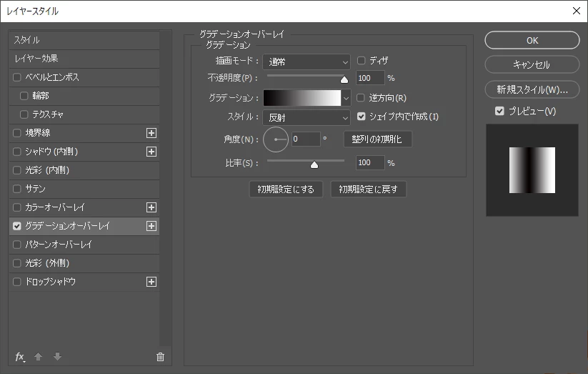Move effect down with the down arrow
The width and height of the screenshot is (588, 374).
click(x=57, y=356)
